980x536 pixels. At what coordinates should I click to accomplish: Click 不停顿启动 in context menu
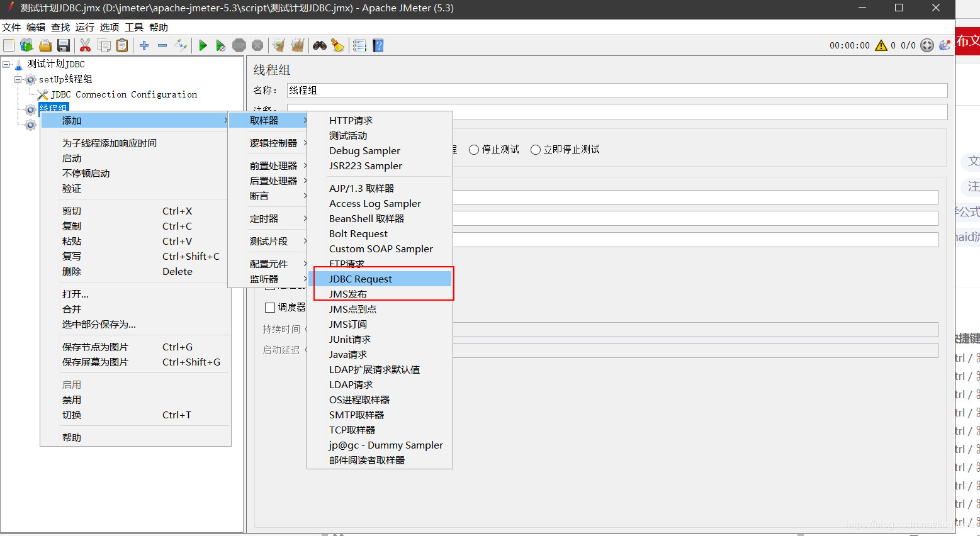click(135, 173)
